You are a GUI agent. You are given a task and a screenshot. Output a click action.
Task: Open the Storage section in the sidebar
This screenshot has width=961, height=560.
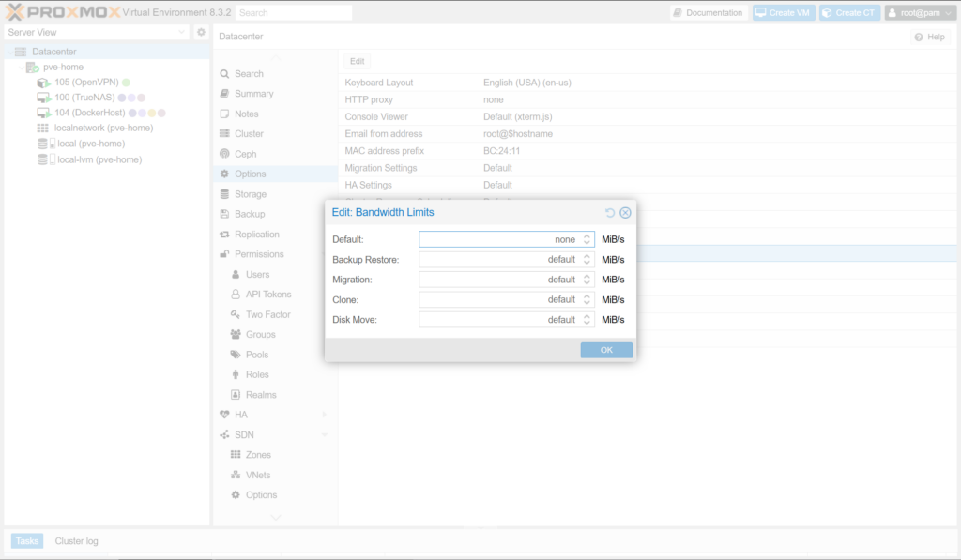pyautogui.click(x=250, y=194)
